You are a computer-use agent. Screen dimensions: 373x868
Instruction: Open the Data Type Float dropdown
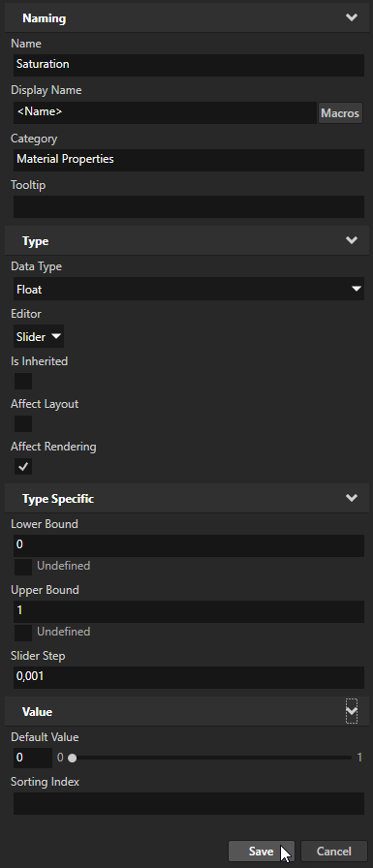coord(189,289)
